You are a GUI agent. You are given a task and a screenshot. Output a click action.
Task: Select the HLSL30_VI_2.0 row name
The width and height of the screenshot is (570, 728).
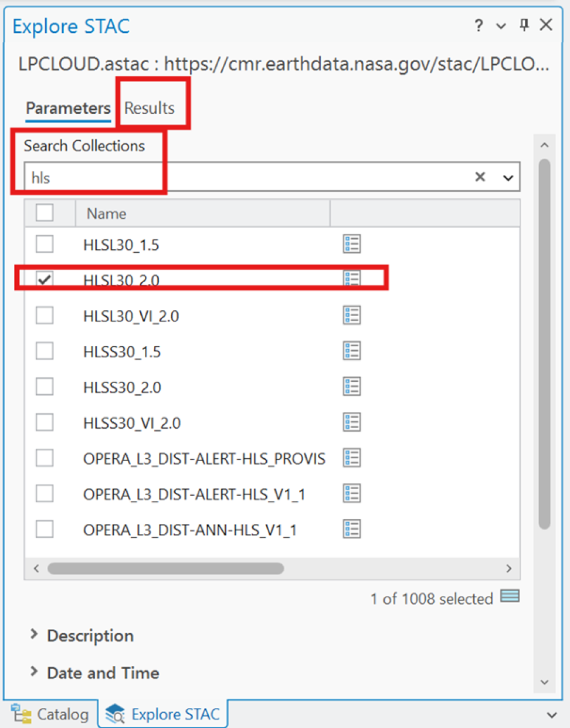(x=131, y=316)
